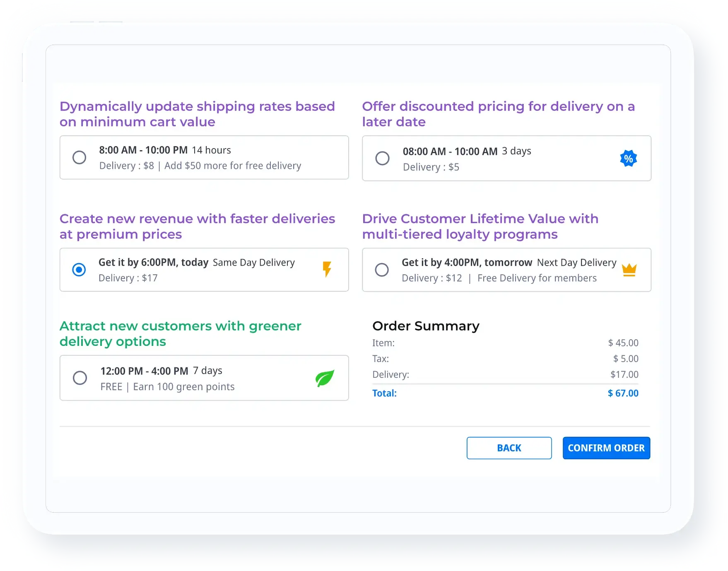728x571 pixels.
Task: Click the lightning bolt same-day delivery icon
Action: [327, 269]
